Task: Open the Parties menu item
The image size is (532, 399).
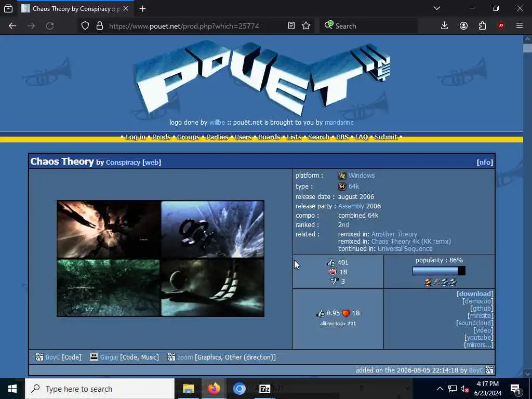Action: pos(217,137)
